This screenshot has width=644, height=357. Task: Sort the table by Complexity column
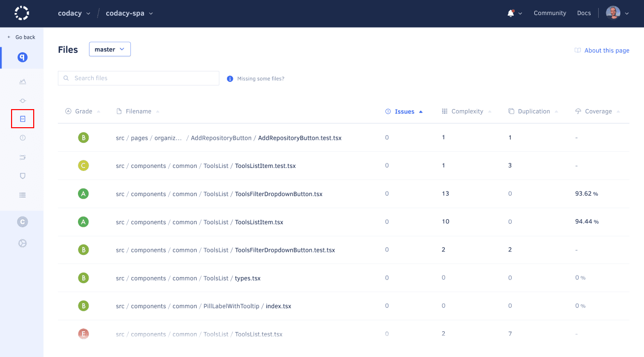click(467, 112)
